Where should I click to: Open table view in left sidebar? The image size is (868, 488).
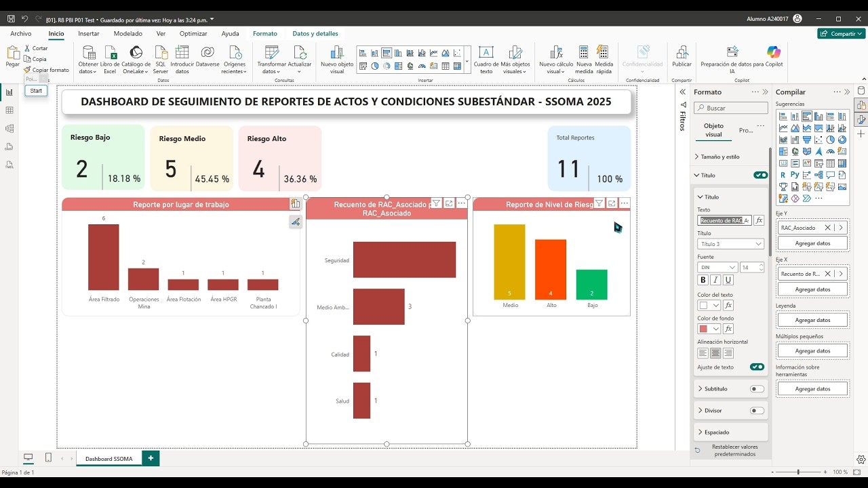[x=9, y=110]
